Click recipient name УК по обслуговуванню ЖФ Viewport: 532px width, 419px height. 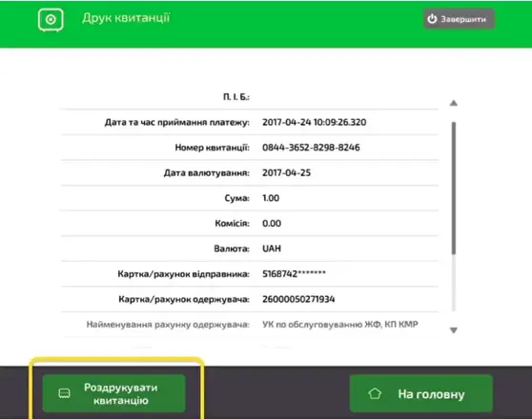[340, 325]
